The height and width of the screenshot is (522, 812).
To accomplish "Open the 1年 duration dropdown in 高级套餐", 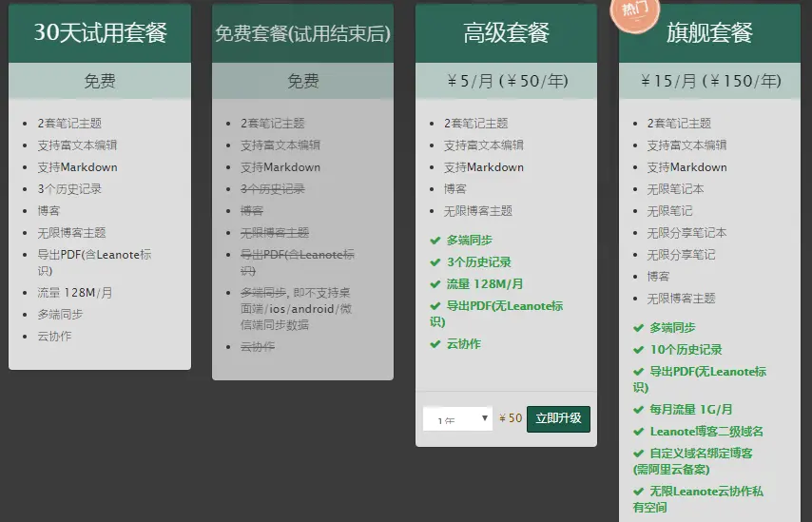I will [457, 418].
